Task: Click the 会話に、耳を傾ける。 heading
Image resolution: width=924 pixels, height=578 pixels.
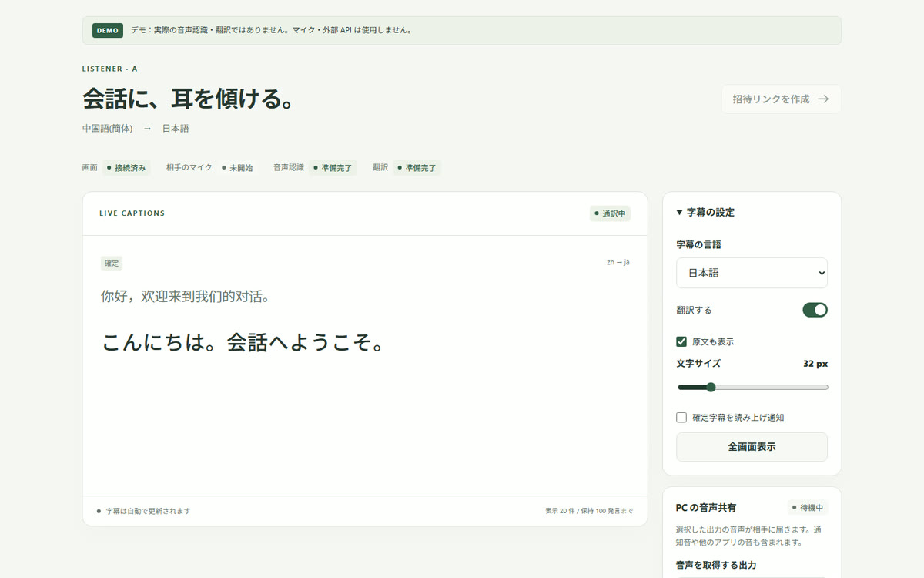Action: (x=189, y=99)
